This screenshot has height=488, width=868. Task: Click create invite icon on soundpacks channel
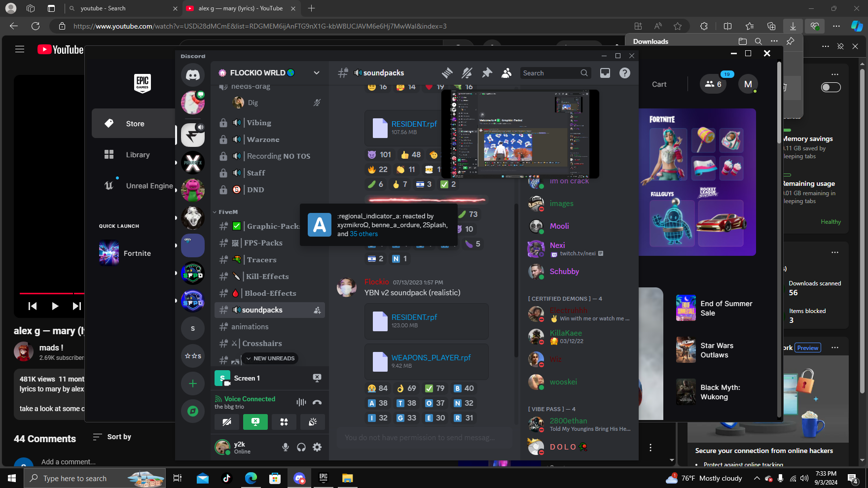pos(317,310)
